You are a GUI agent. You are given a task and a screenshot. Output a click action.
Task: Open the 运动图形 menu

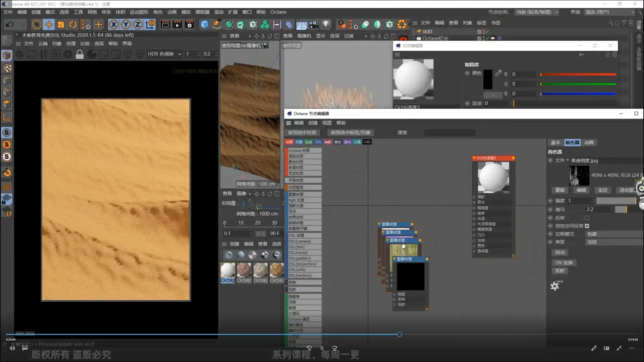139,12
